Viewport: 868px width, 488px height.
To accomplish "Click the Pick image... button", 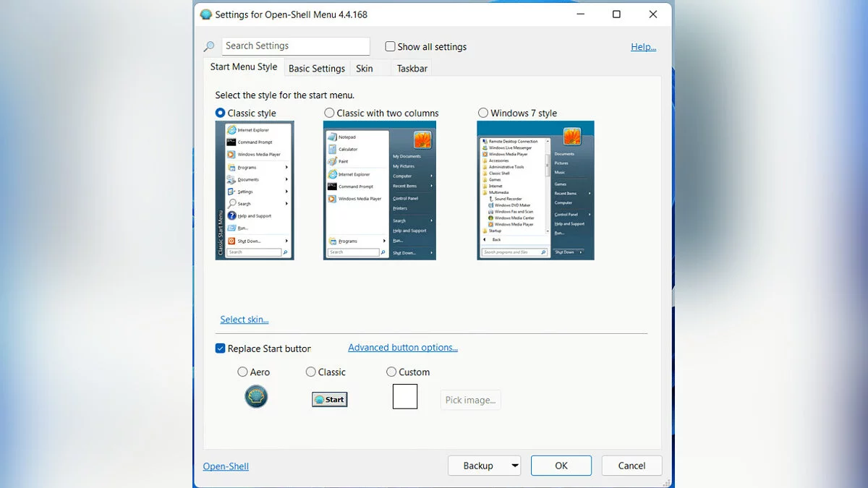I will pyautogui.click(x=471, y=400).
